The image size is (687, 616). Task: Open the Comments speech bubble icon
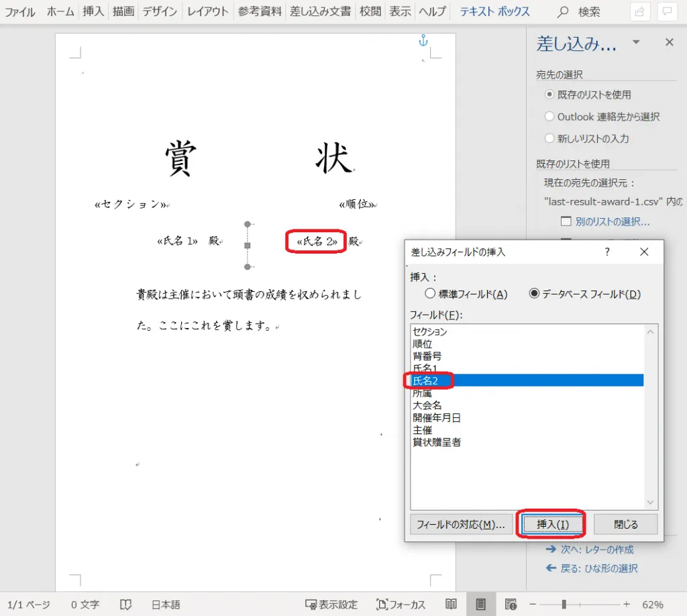[666, 11]
